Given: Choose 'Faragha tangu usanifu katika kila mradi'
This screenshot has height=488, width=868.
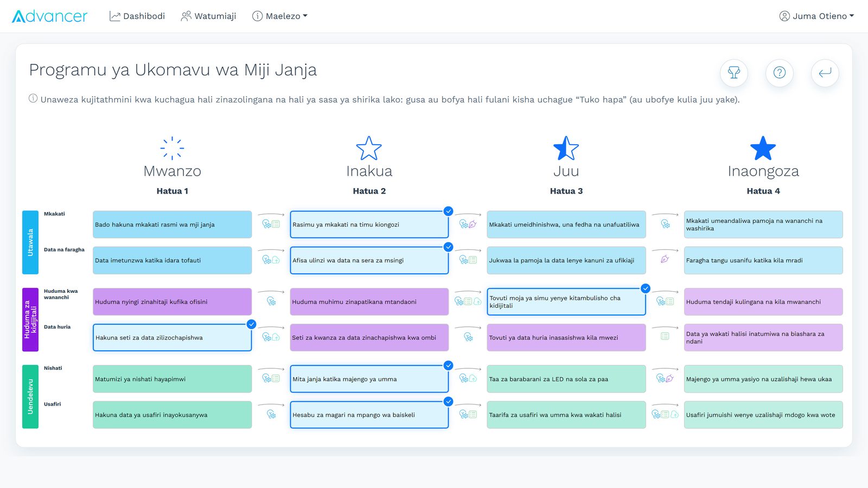Looking at the screenshot, I should (x=763, y=260).
